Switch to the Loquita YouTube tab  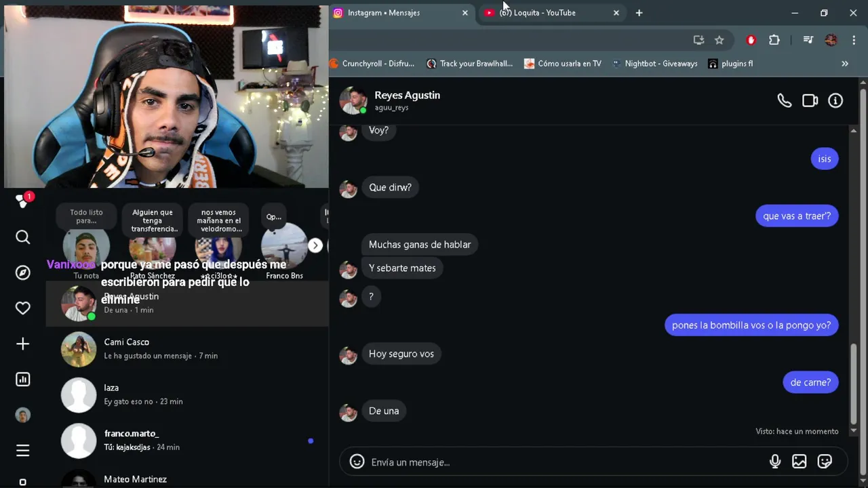tap(551, 13)
